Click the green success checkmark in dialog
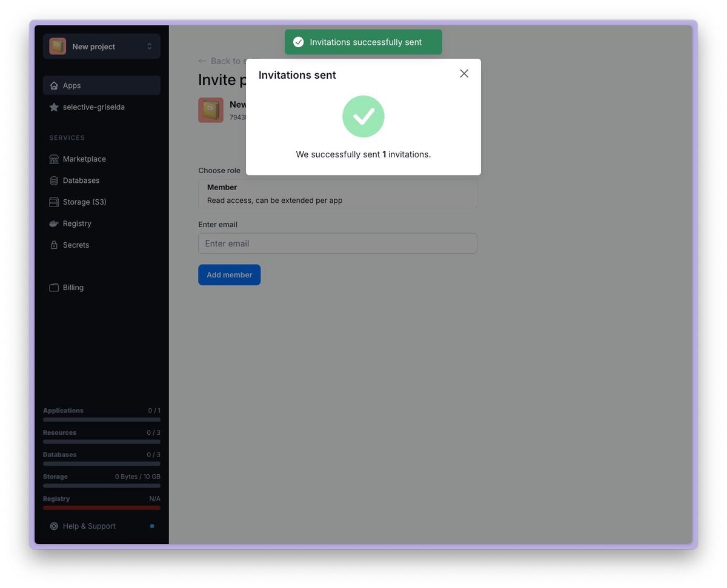The width and height of the screenshot is (727, 588). [x=363, y=116]
